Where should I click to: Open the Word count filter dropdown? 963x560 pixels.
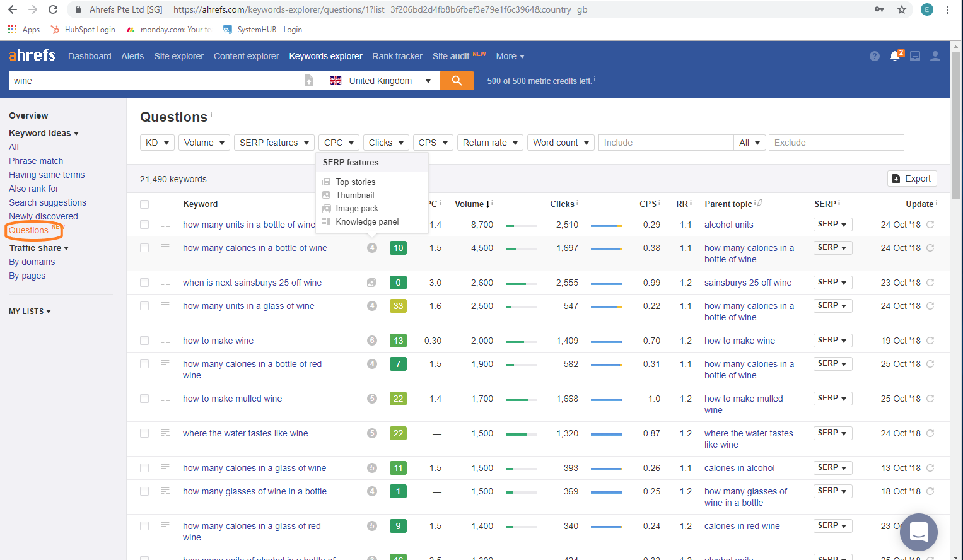561,143
